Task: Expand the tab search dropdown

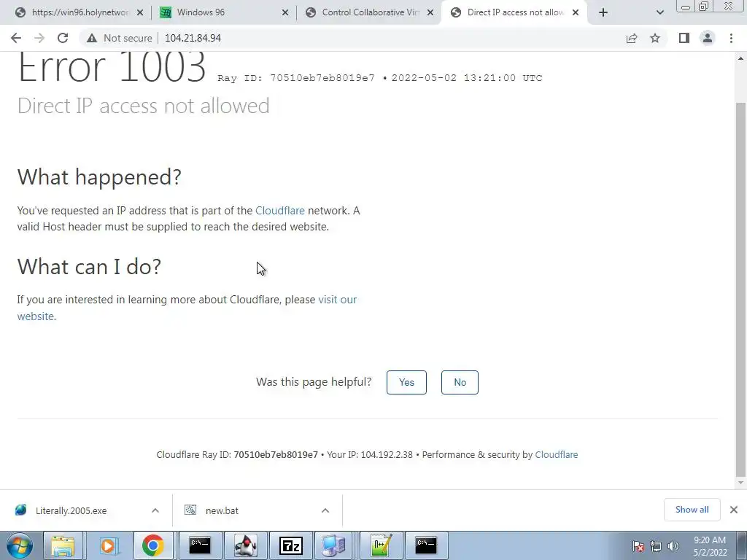Action: tap(659, 13)
